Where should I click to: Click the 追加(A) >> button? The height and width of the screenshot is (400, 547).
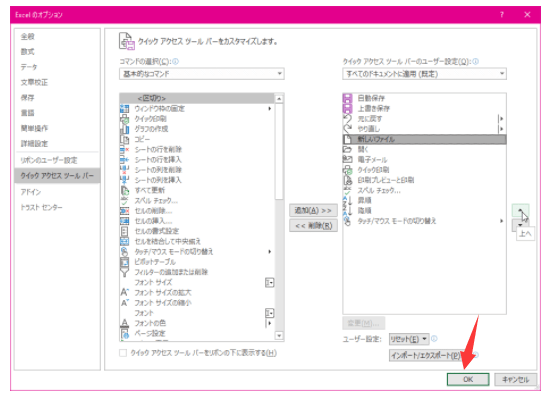click(x=313, y=211)
